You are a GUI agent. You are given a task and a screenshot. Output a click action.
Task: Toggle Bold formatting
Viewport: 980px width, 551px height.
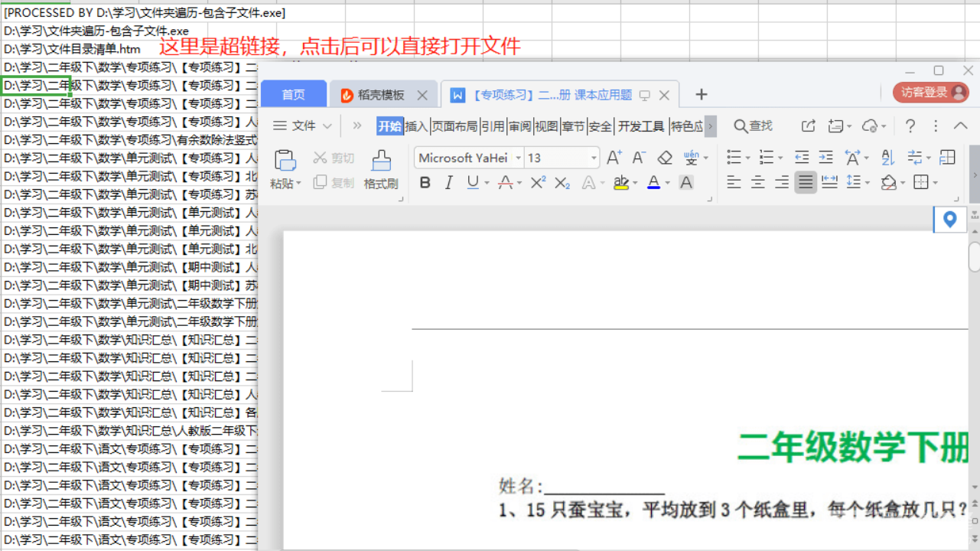pos(425,182)
